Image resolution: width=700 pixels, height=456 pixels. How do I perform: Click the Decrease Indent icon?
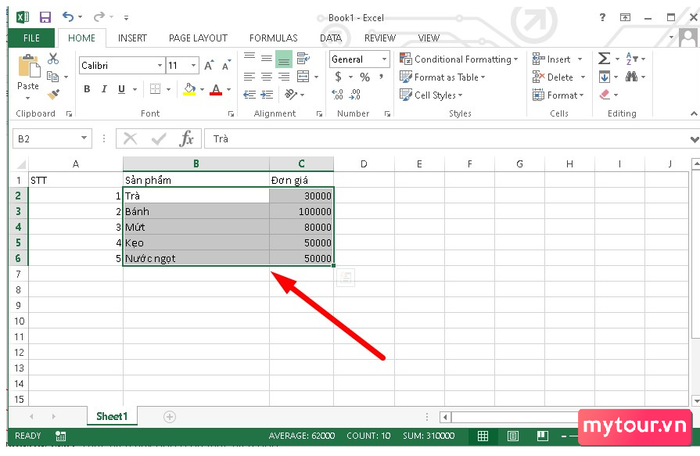click(249, 95)
